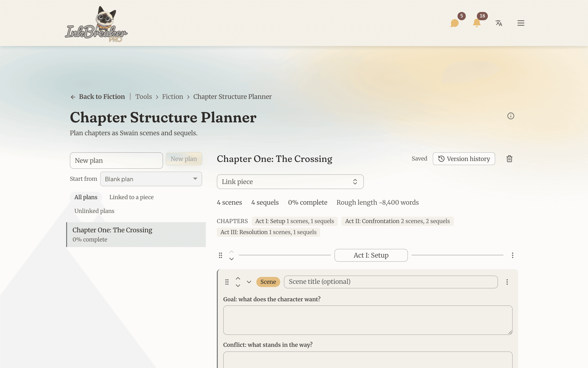Jump to Act III: Resolution chapter chip

tap(268, 232)
